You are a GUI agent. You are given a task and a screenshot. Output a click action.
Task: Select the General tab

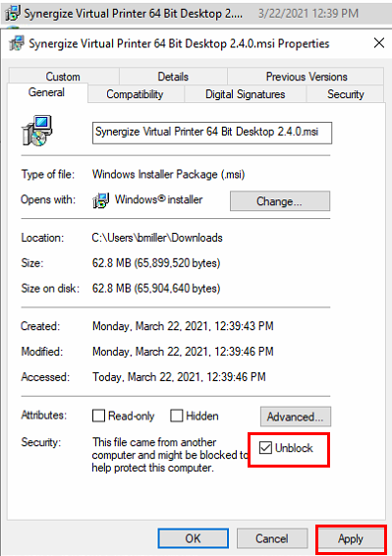pos(46,92)
